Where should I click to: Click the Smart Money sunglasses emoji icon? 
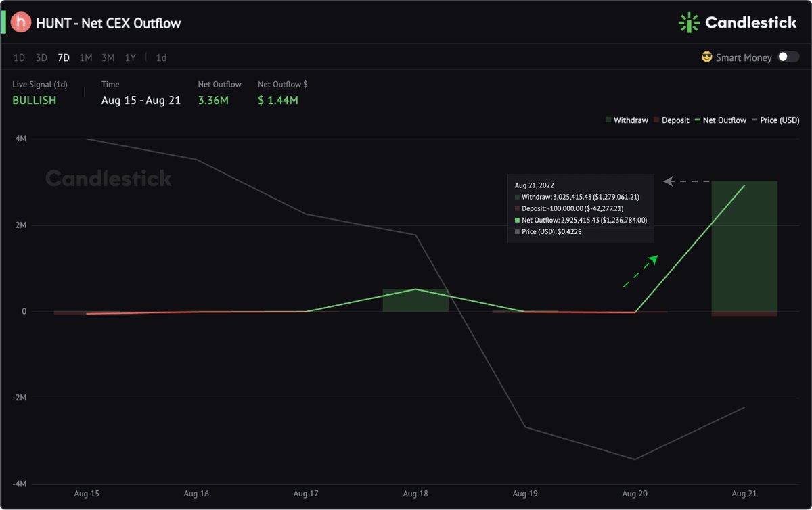pyautogui.click(x=707, y=57)
